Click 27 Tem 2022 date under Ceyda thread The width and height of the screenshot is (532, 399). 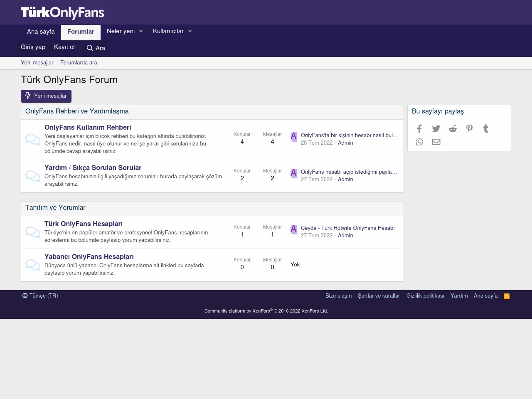[317, 236]
